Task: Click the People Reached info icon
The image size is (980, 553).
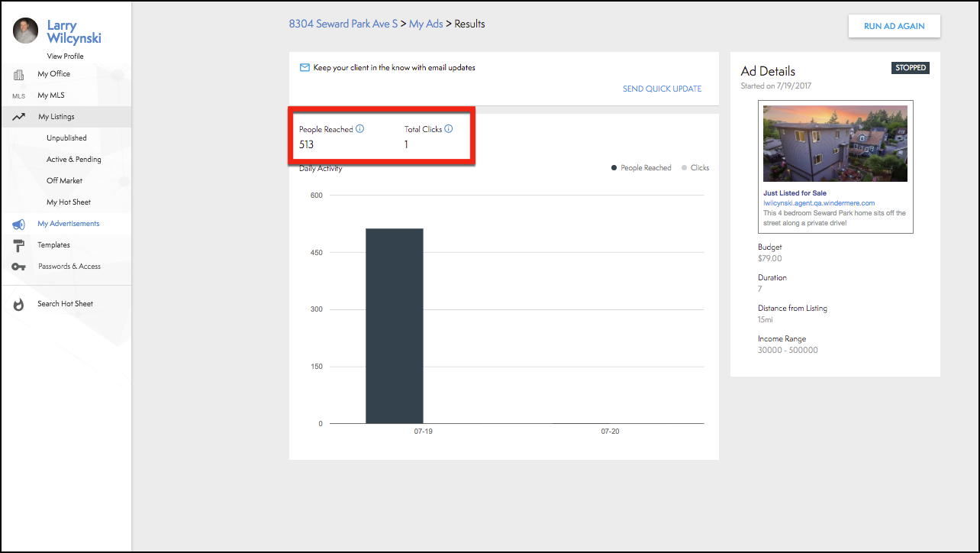Action: pos(360,129)
